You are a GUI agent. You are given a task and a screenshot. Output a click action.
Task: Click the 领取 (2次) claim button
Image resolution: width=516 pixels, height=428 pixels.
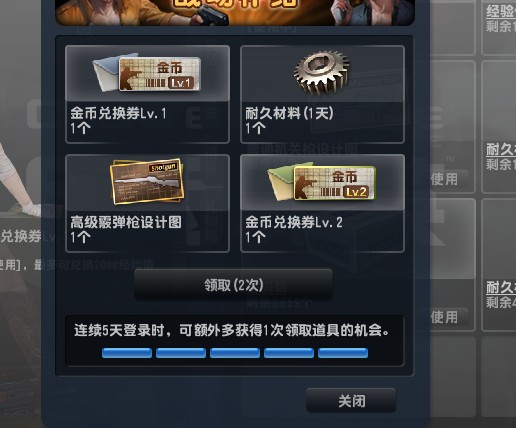click(233, 285)
